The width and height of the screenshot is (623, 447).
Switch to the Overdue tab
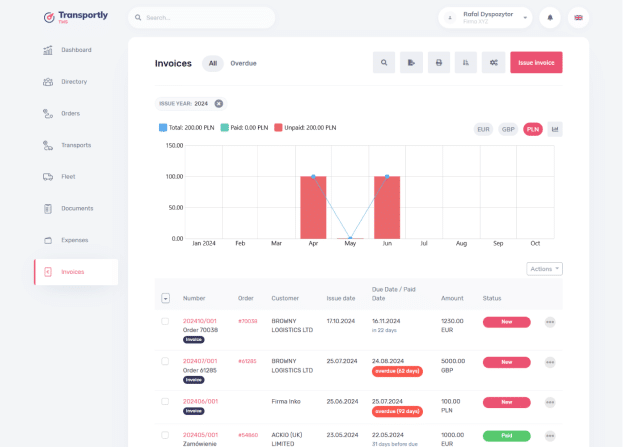pyautogui.click(x=243, y=63)
